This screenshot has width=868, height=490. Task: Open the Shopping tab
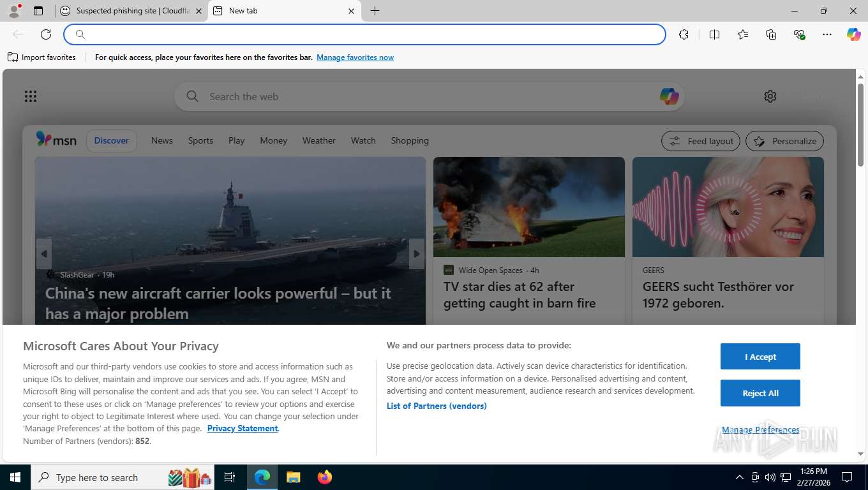click(x=410, y=140)
